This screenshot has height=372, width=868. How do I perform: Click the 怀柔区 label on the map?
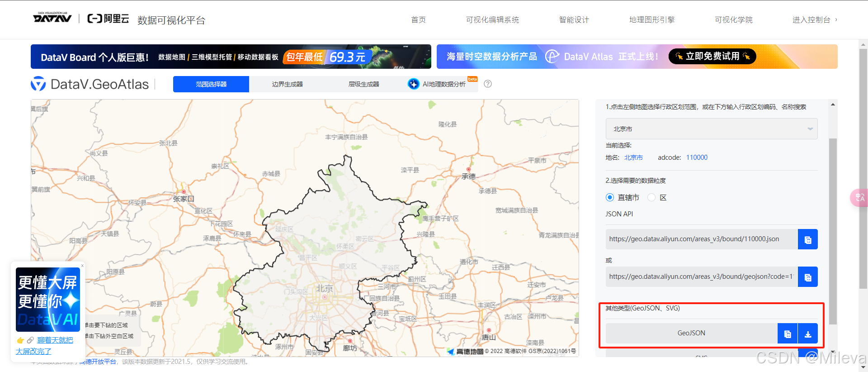coord(345,247)
